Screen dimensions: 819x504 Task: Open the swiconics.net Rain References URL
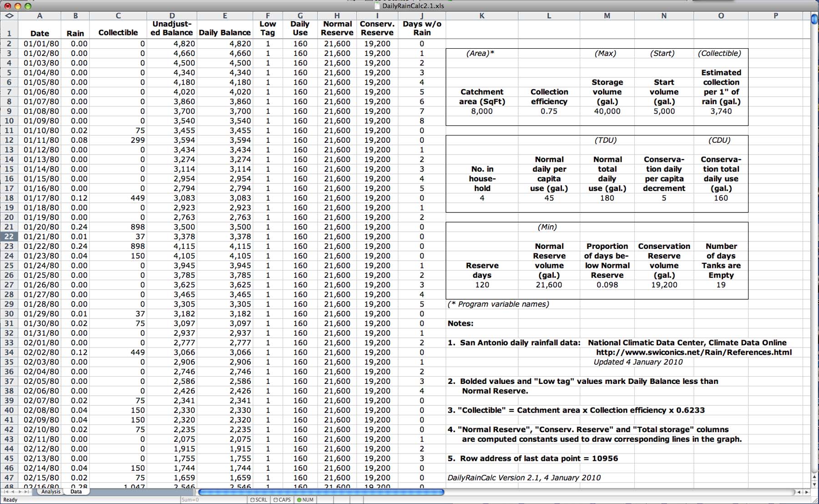(693, 352)
